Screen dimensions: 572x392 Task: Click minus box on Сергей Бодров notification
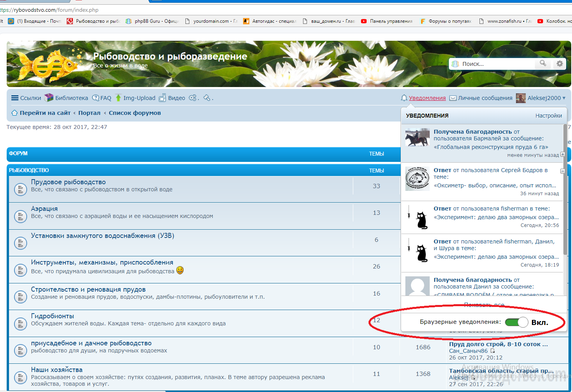(563, 171)
